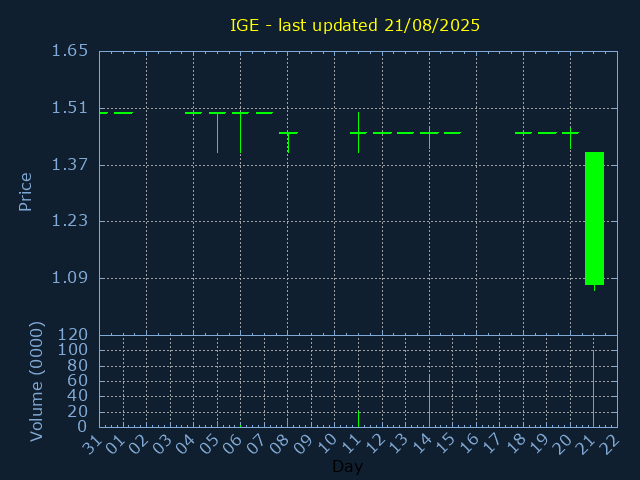Click the day 19 x-axis label
Viewport: 640px width, 480px height.
(540, 444)
